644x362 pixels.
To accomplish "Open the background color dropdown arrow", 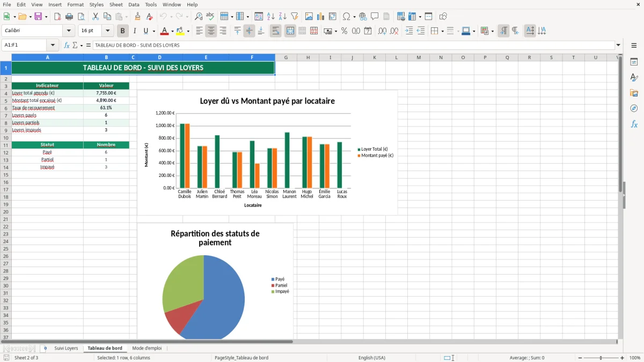I will point(188,31).
